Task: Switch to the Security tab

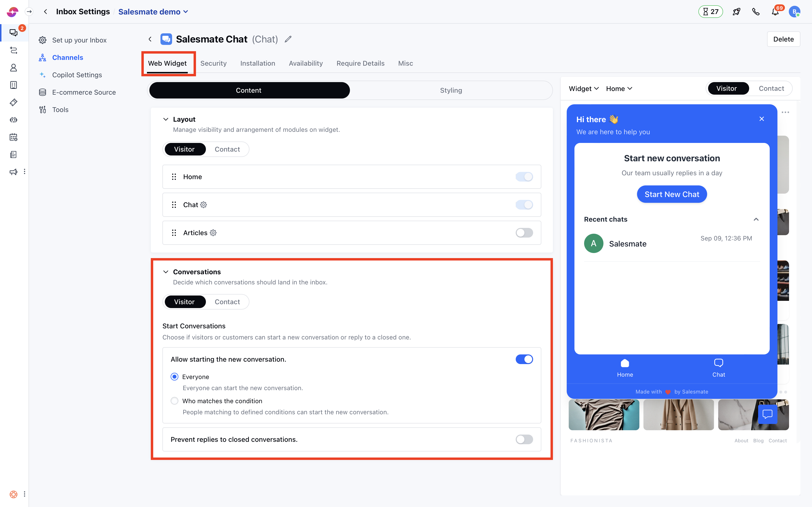Action: pos(213,63)
